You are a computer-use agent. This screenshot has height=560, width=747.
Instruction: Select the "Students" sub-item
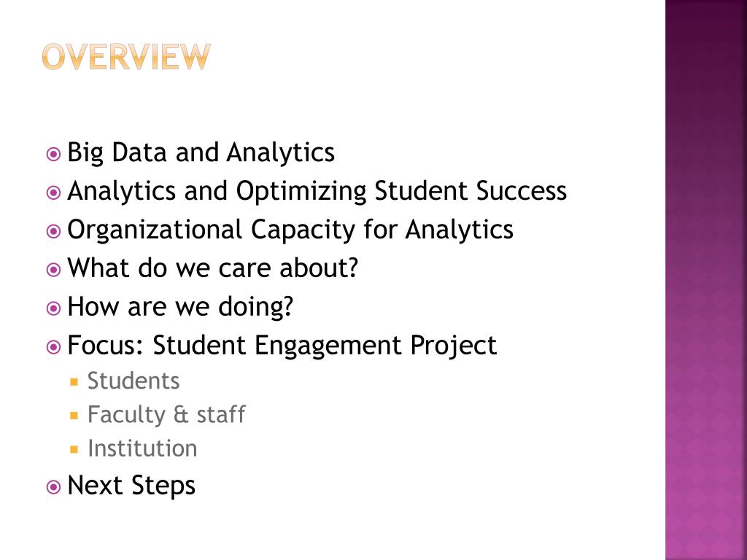[133, 381]
